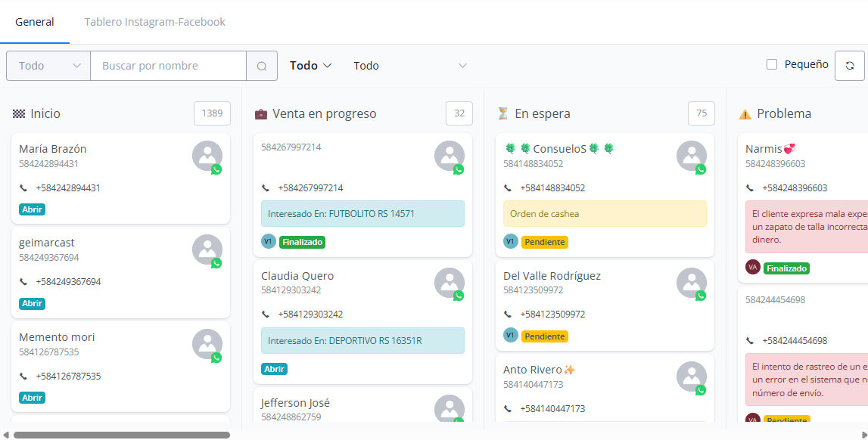Screen dimensions: 868x440
Task: Click phone number +584242894431
Action: tap(68, 188)
